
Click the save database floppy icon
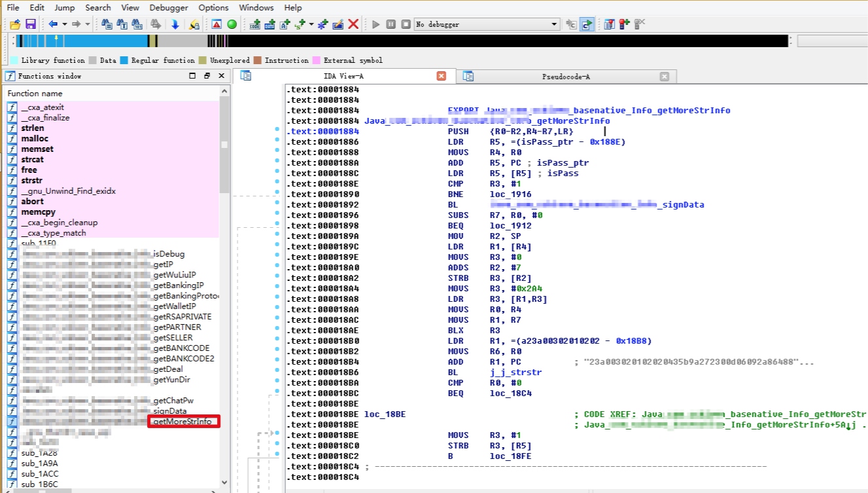click(31, 24)
